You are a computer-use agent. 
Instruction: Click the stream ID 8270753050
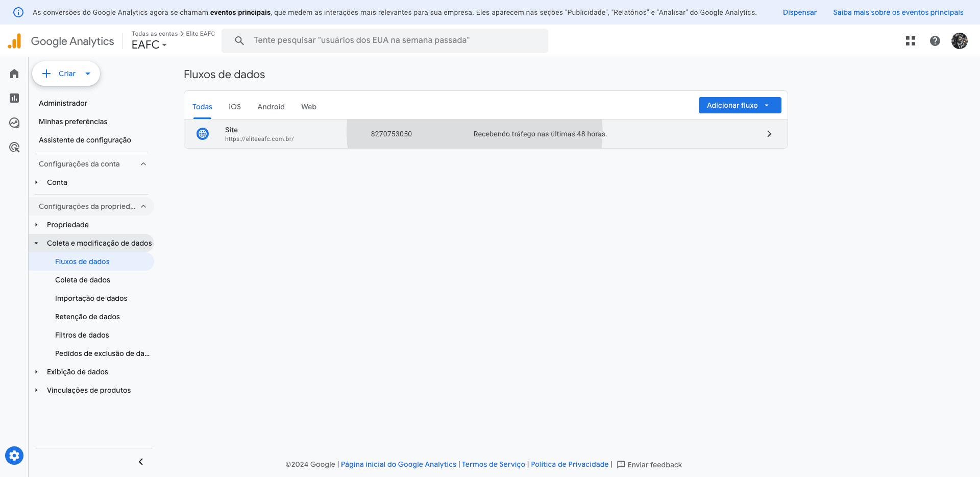coord(391,134)
